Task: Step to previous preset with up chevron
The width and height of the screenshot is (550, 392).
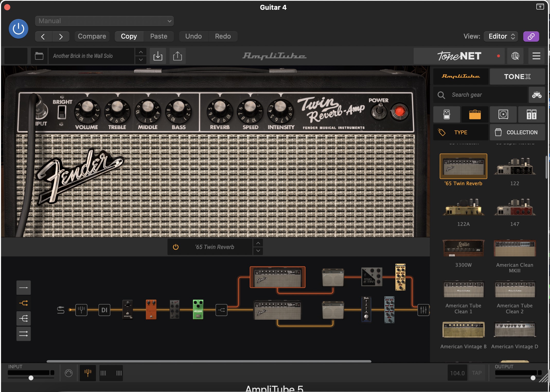Action: [x=141, y=52]
